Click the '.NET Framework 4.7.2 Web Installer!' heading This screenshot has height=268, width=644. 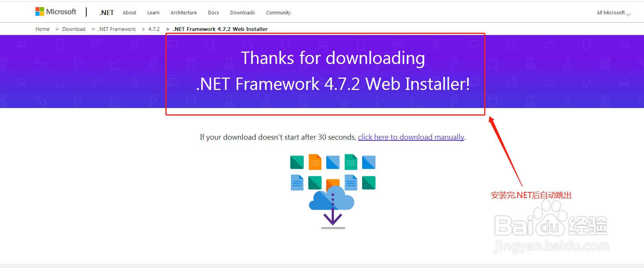[x=333, y=84]
